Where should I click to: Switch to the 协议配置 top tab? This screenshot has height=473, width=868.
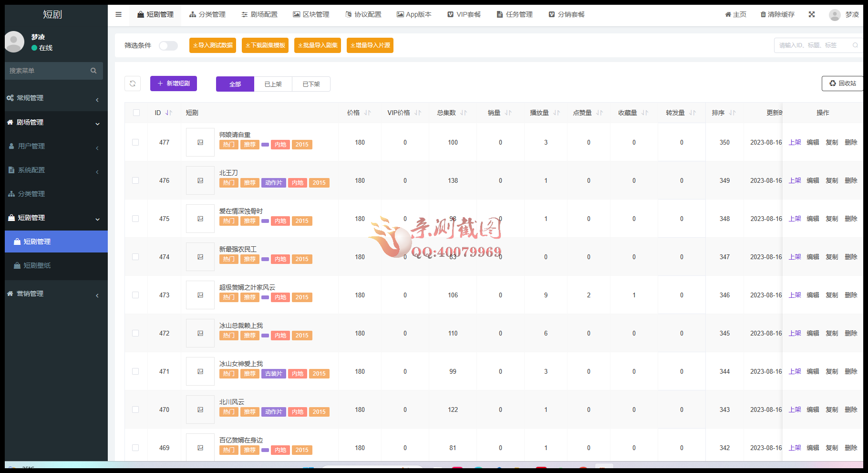pos(363,14)
